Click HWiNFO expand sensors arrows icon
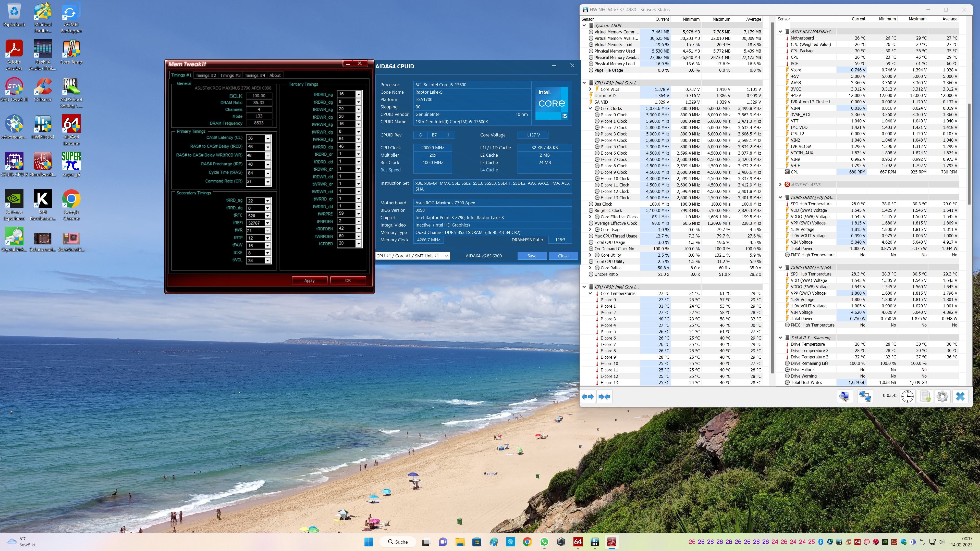The width and height of the screenshot is (980, 551). click(587, 397)
